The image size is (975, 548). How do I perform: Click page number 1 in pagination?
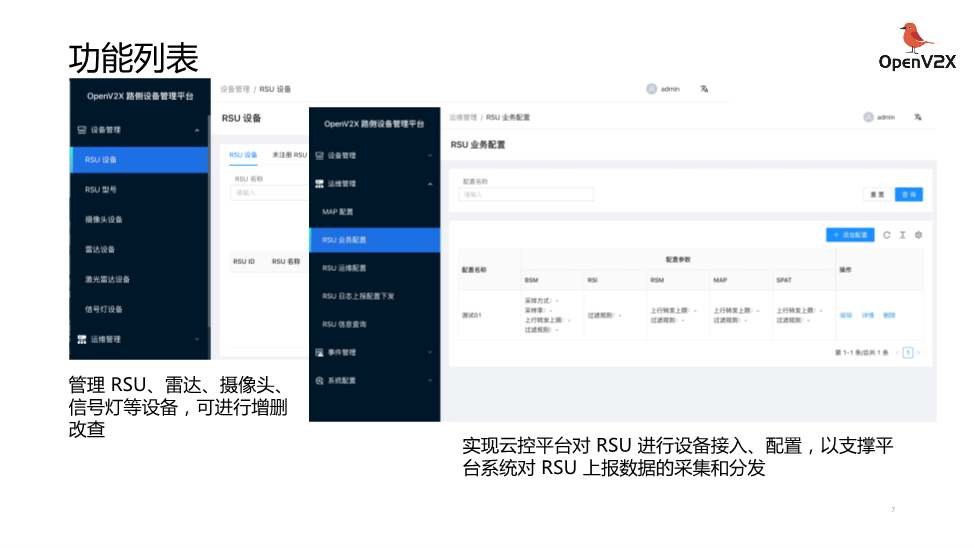pyautogui.click(x=908, y=353)
